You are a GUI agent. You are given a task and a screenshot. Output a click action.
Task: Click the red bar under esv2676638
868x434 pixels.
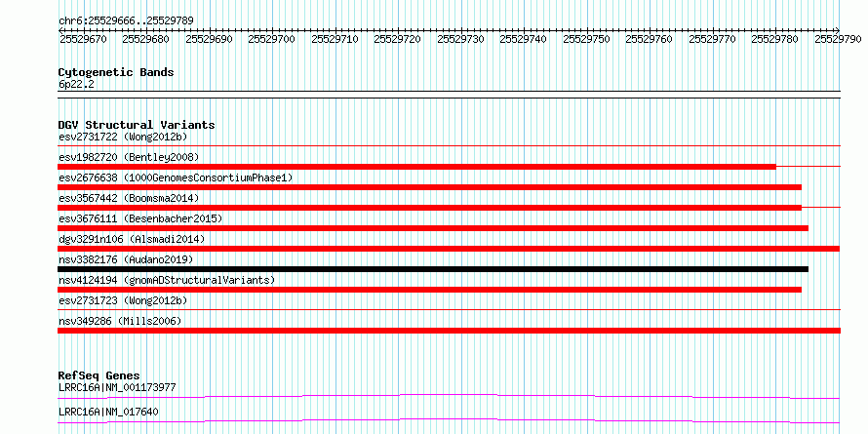point(429,187)
